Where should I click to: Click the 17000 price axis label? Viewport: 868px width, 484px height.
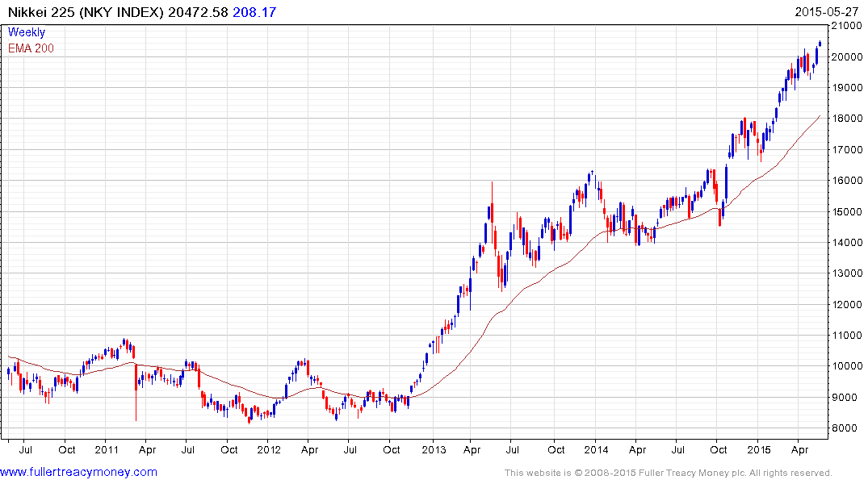pos(846,149)
